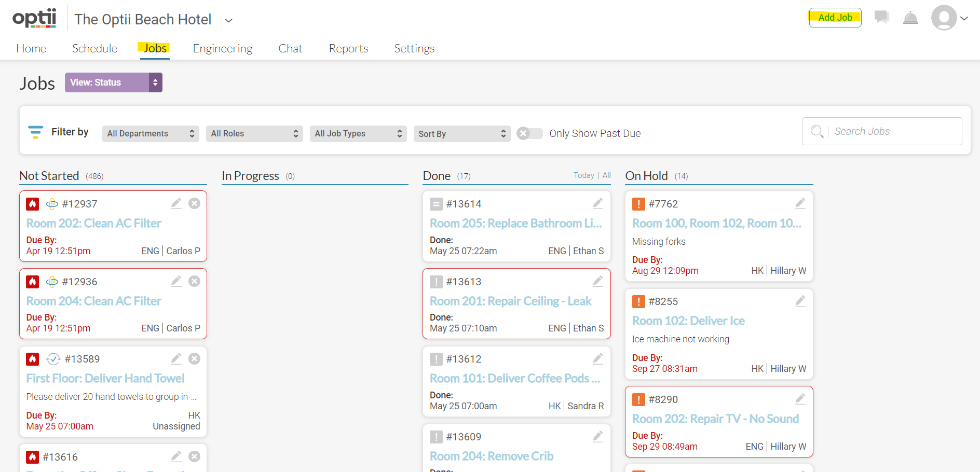Open Room 205: Replace Bathroom job

pos(516,223)
